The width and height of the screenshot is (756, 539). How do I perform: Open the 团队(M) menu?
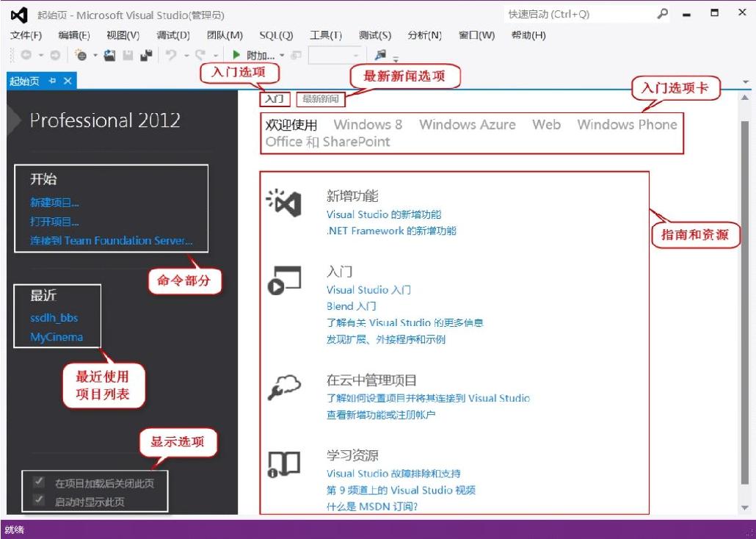(225, 35)
